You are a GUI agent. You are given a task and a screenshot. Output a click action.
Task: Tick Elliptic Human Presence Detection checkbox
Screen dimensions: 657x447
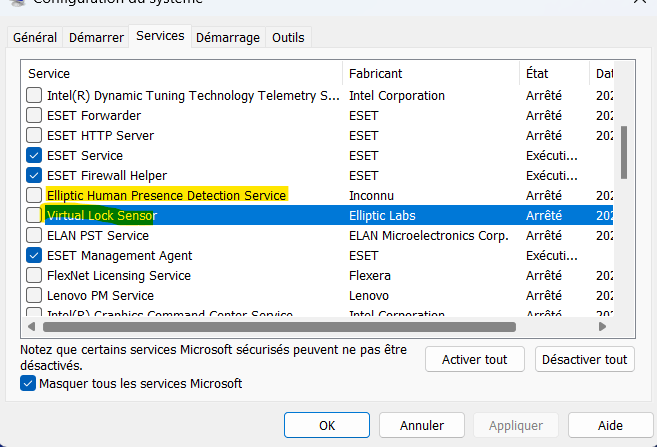click(34, 195)
